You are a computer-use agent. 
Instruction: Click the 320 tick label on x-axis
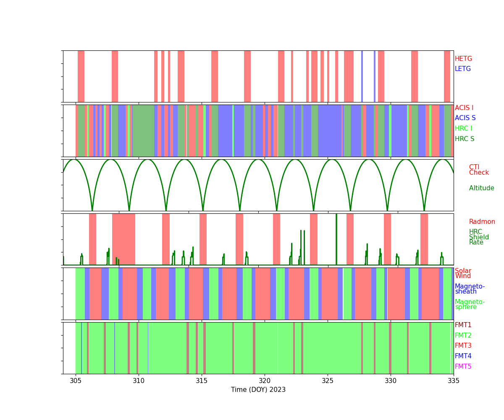[x=265, y=381]
